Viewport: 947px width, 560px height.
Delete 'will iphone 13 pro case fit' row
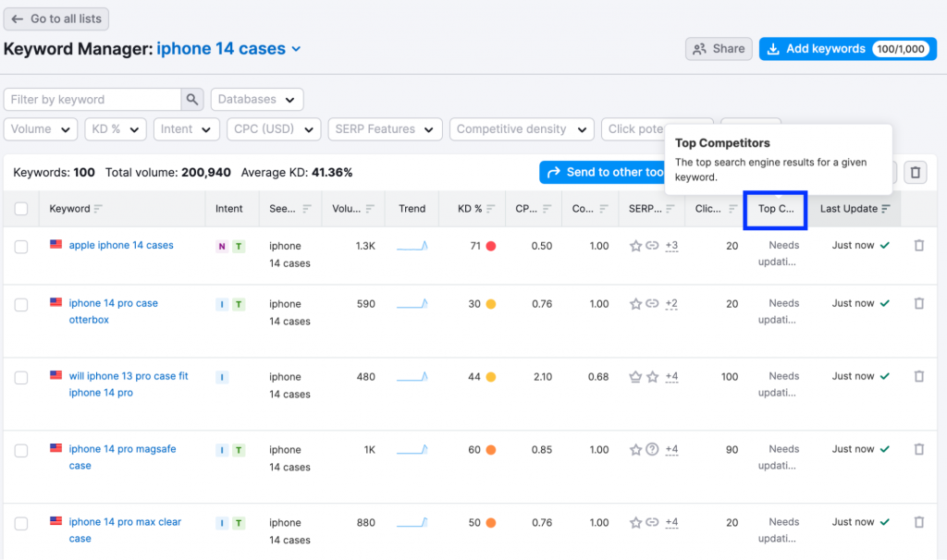pyautogui.click(x=918, y=376)
